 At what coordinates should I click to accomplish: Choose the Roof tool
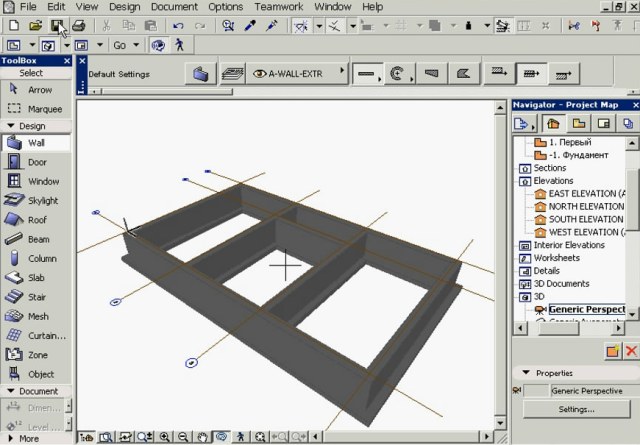[x=36, y=220]
